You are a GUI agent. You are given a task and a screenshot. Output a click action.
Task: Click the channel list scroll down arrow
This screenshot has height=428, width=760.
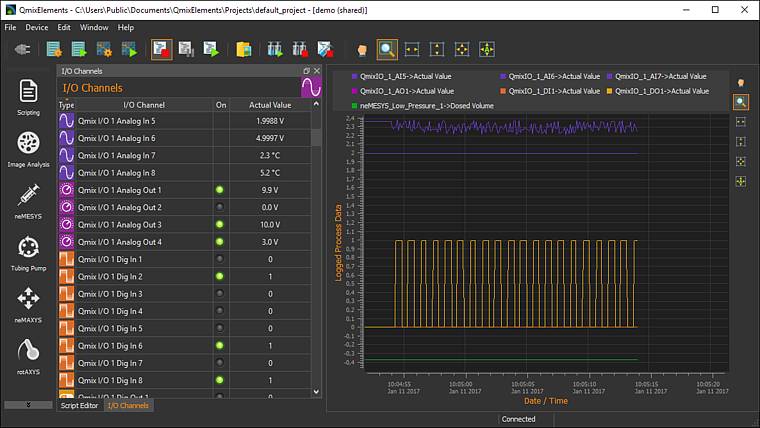point(317,392)
